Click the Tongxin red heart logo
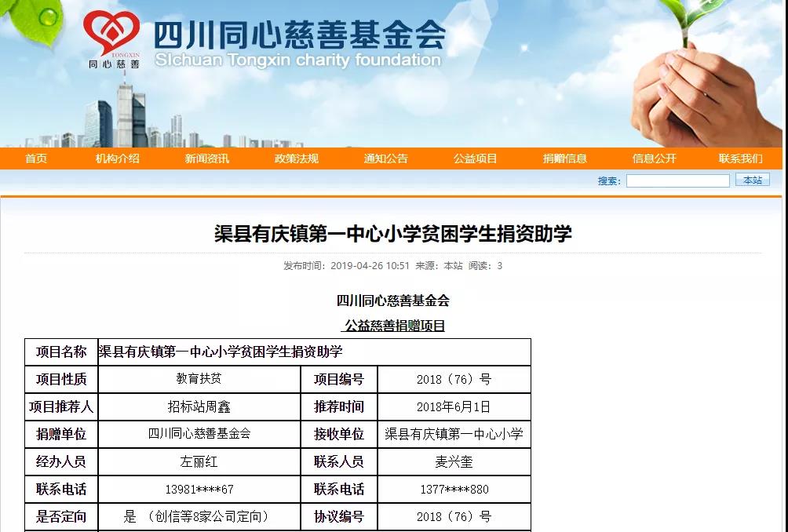The height and width of the screenshot is (532, 788). pos(111,37)
